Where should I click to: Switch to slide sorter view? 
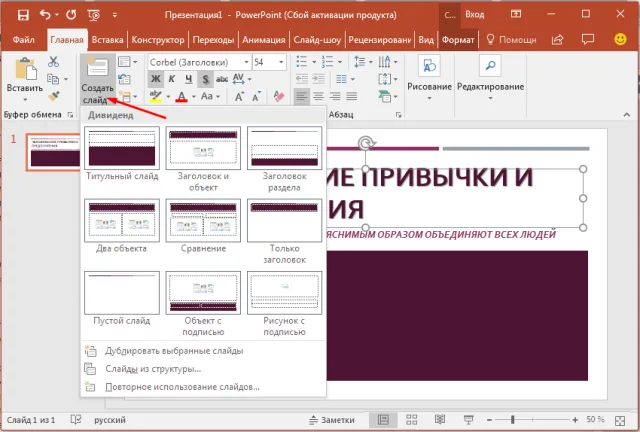(x=412, y=419)
